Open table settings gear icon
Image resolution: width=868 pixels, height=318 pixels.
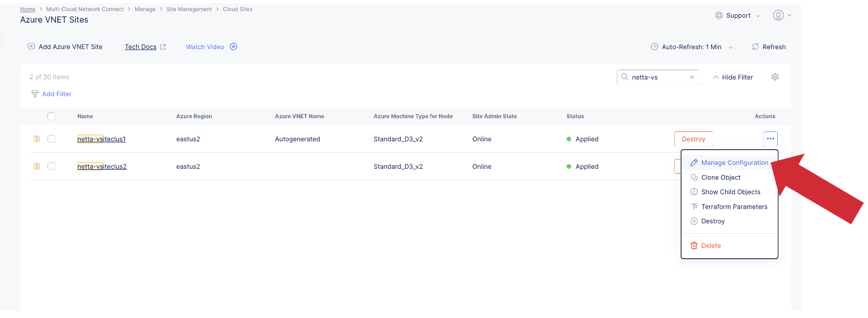tap(775, 77)
